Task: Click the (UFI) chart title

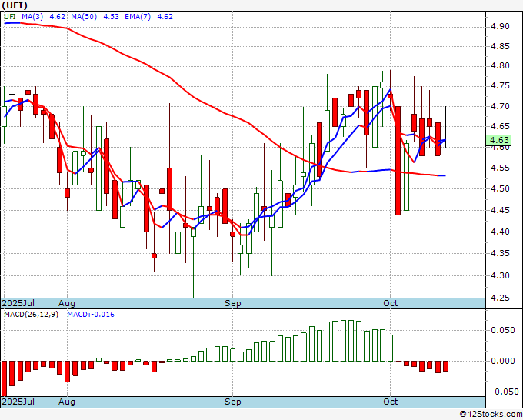Action: 15,5
